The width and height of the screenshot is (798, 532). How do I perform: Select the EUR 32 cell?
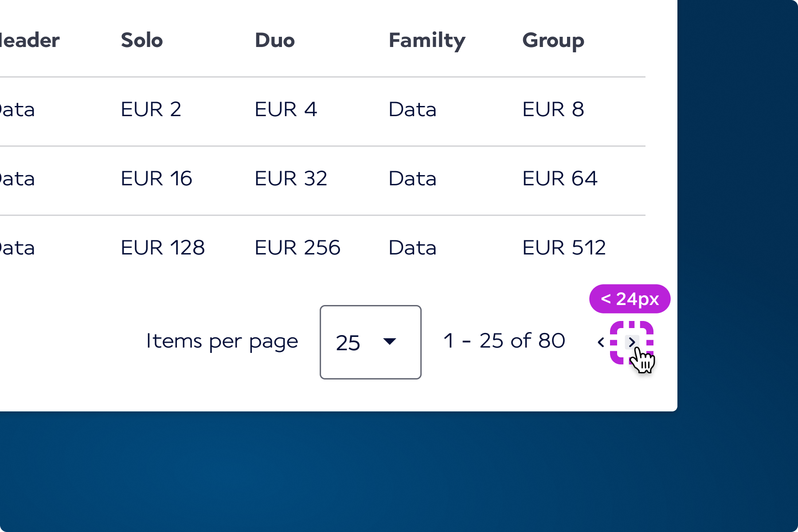[x=291, y=179]
